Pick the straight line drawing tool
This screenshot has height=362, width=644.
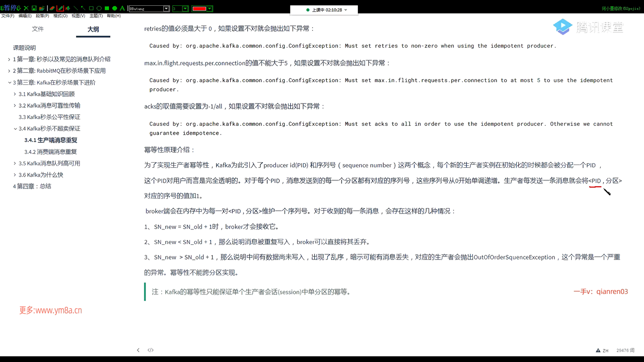76,8
